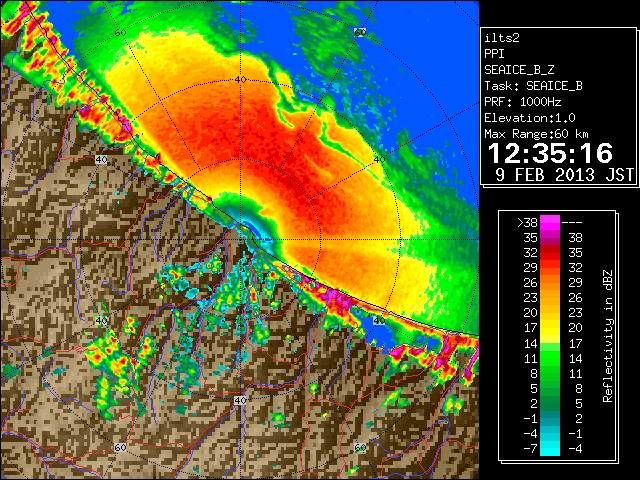Click the "60" range ring label in northeast

point(360,32)
